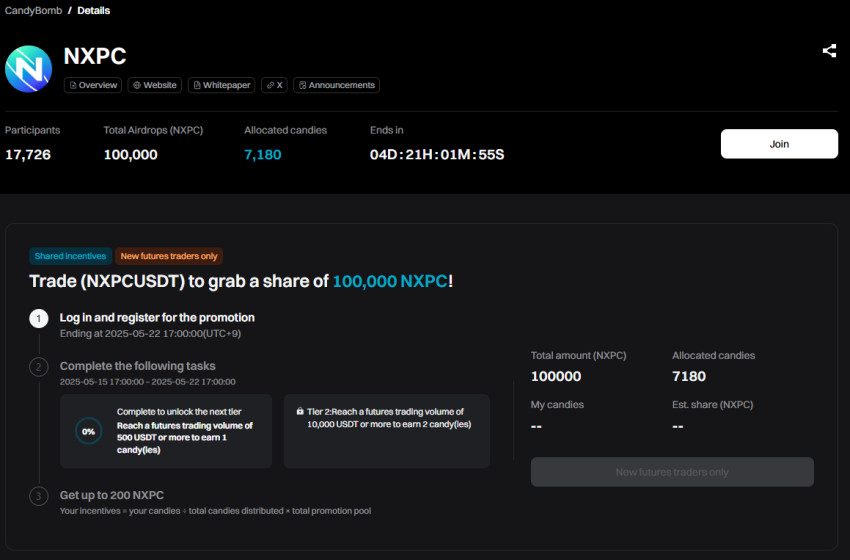
Task: Click the Shared incentives tag
Action: click(70, 256)
